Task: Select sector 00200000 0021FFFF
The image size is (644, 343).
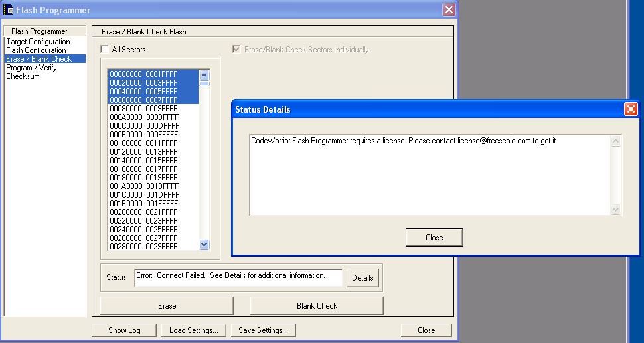Action: click(x=153, y=212)
